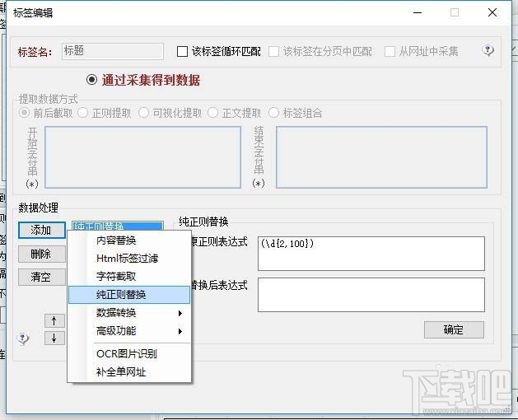Viewport: 518px width, 420px height.
Task: Check the 从网址中采集 option
Action: [390, 52]
